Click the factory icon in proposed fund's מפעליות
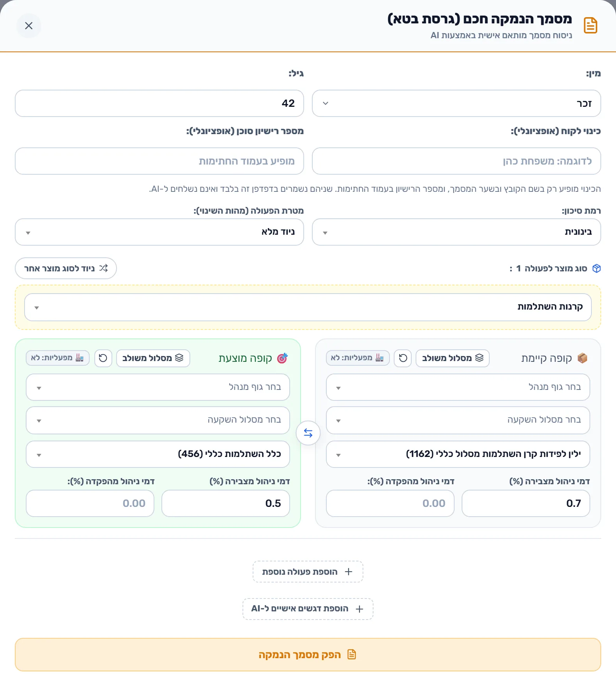Viewport: 616px width, 687px height. [80, 358]
